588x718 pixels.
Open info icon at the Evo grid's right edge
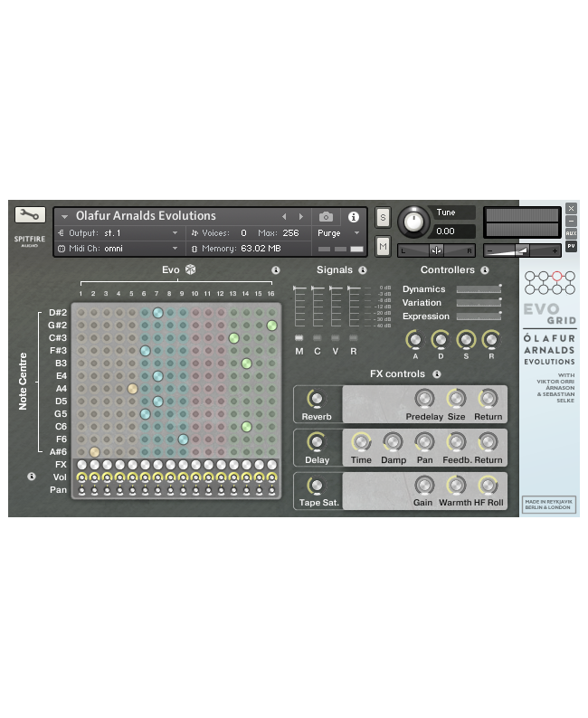[x=275, y=270]
